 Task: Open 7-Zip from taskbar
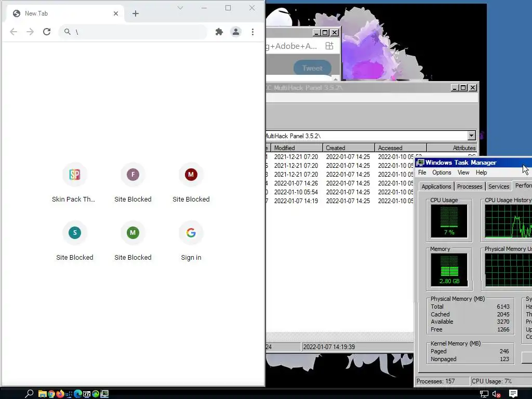click(87, 394)
